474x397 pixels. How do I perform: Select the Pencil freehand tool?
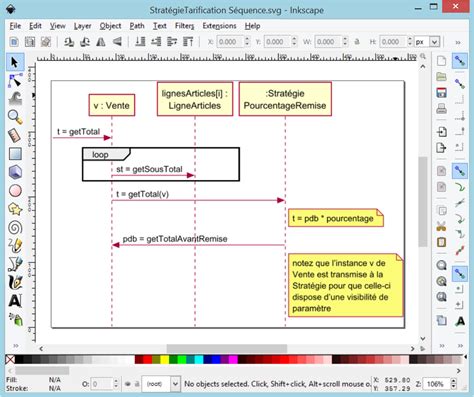click(x=15, y=246)
